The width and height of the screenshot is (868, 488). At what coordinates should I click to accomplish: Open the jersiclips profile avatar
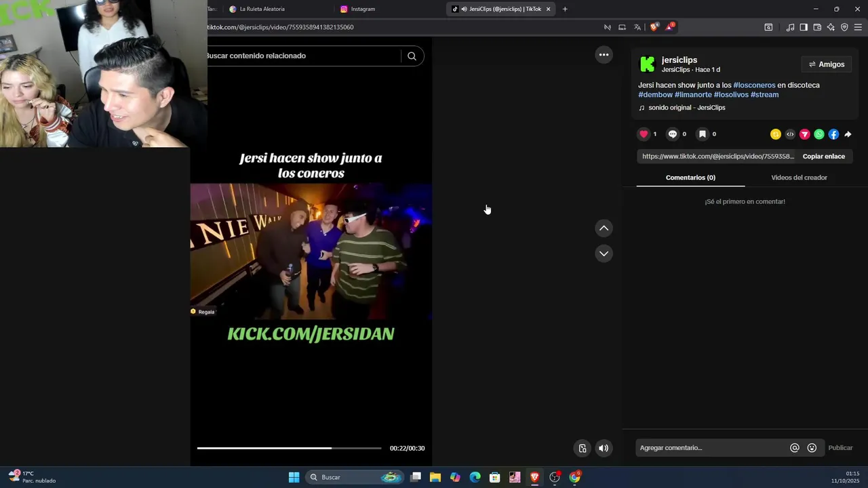(648, 64)
